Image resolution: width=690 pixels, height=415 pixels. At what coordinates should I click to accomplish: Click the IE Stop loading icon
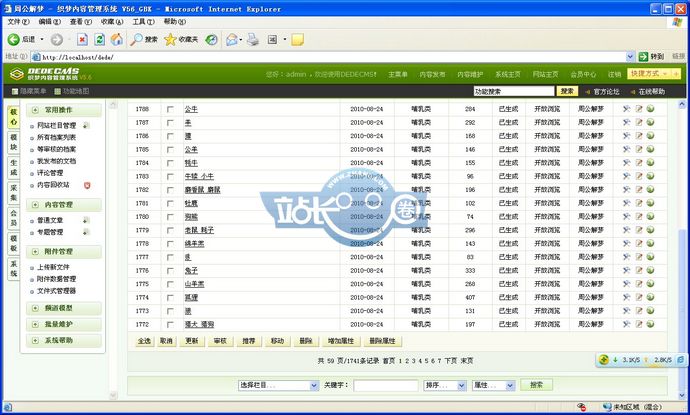coord(82,40)
